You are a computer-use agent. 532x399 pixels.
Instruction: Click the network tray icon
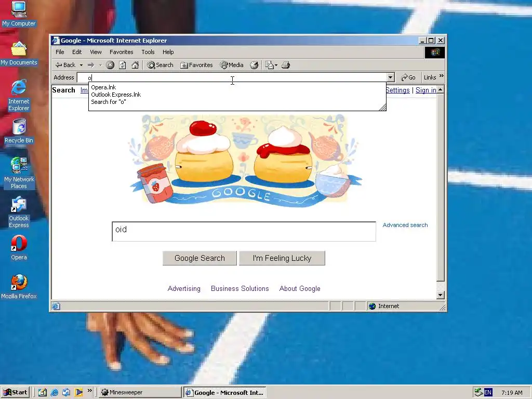pyautogui.click(x=478, y=392)
